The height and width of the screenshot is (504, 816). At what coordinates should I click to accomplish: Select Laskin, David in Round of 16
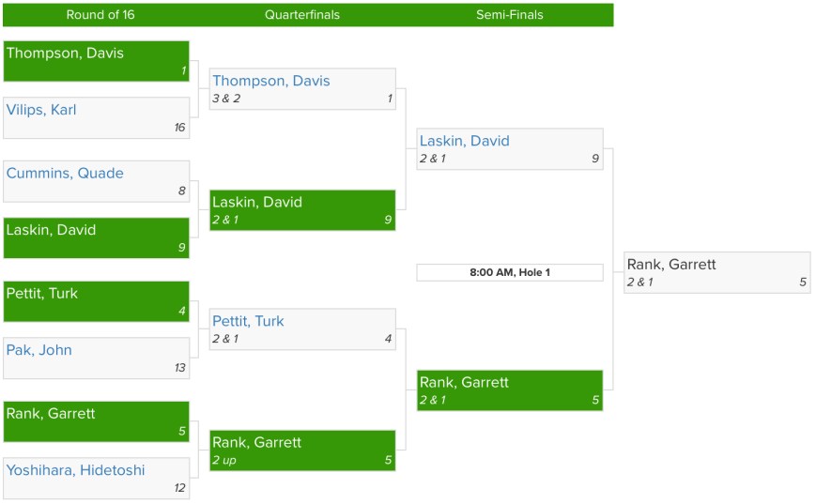(x=51, y=230)
